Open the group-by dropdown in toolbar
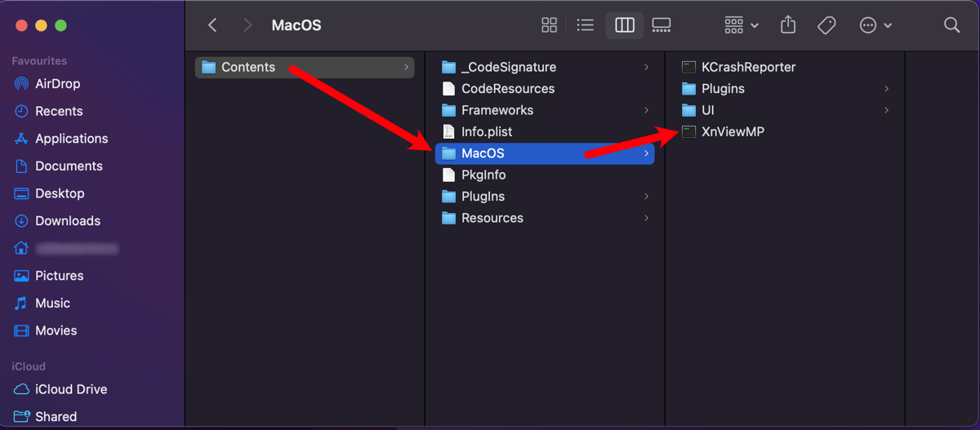This screenshot has height=430, width=980. click(742, 25)
